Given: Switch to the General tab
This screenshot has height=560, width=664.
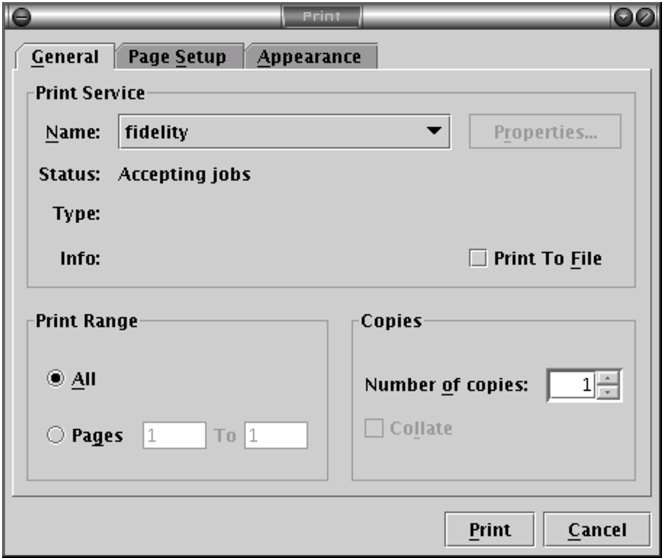Looking at the screenshot, I should (65, 57).
